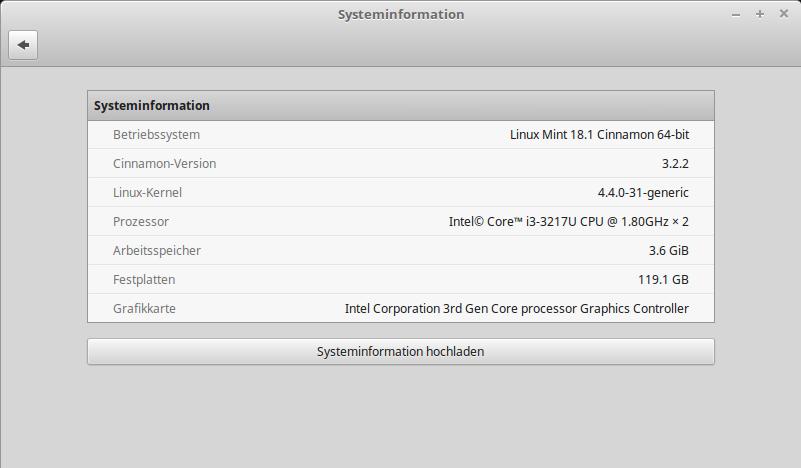Click the 3.2.2 version value

pos(675,164)
